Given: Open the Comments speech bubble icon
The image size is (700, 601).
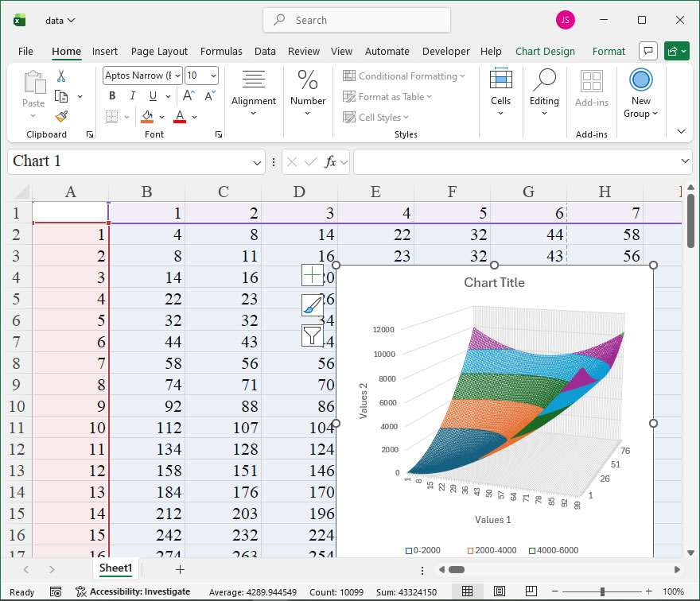Looking at the screenshot, I should click(x=648, y=51).
